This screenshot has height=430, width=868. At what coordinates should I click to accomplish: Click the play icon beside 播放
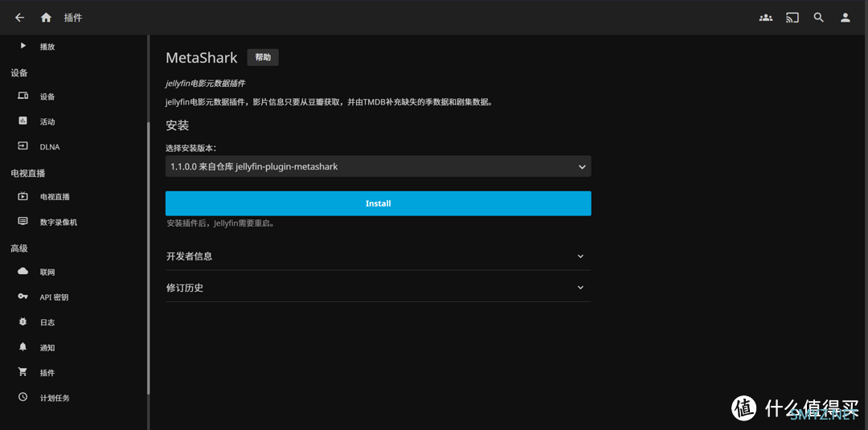click(x=23, y=46)
